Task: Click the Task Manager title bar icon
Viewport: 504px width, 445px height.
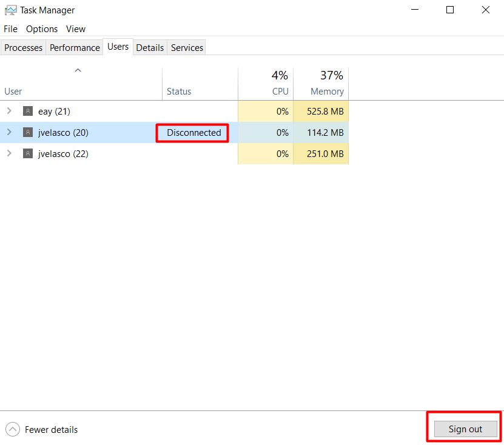Action: pyautogui.click(x=10, y=10)
